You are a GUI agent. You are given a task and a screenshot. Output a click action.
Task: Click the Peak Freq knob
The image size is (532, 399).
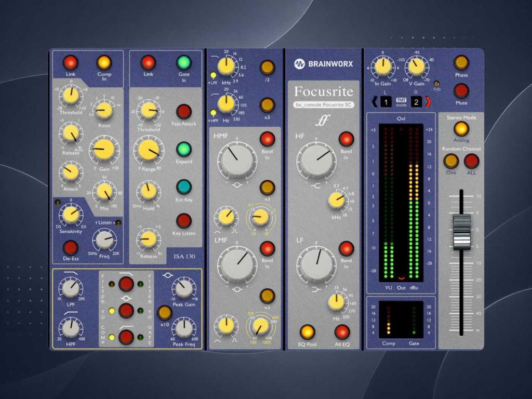(x=183, y=328)
